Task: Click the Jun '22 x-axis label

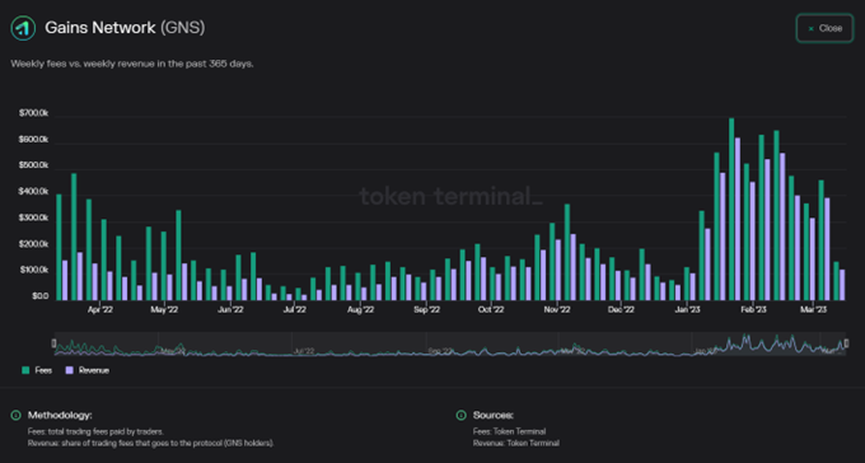Action: (230, 310)
